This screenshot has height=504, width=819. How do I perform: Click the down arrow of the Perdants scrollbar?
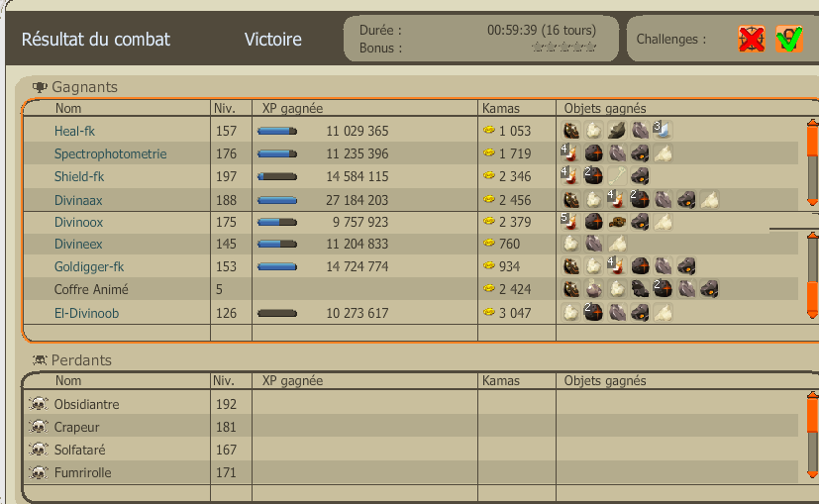812,473
